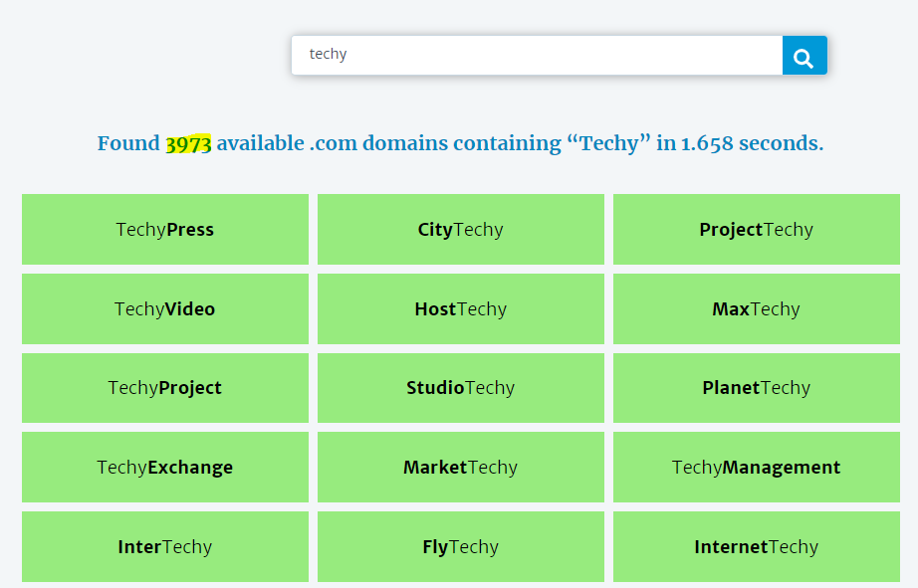Choose the StudioTechy domain tile

tap(461, 388)
